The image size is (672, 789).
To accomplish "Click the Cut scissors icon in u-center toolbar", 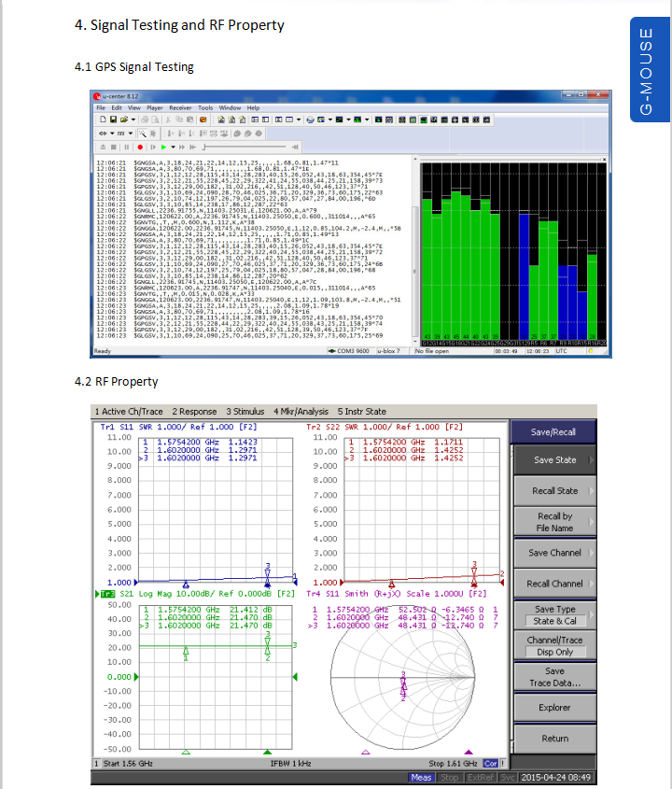I will [169, 120].
